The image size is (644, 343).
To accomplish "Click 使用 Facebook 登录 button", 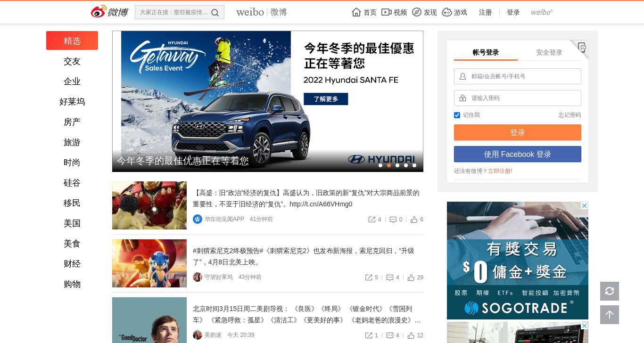I will point(518,154).
